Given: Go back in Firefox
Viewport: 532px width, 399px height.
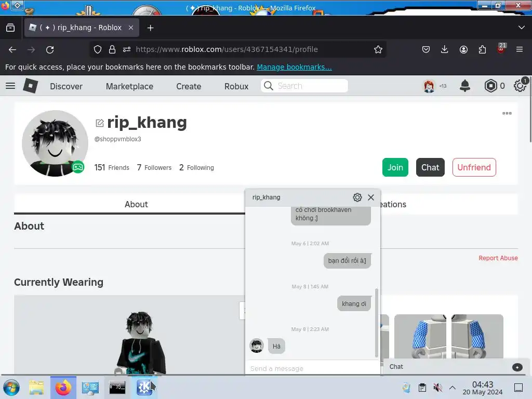Looking at the screenshot, I should click(12, 49).
